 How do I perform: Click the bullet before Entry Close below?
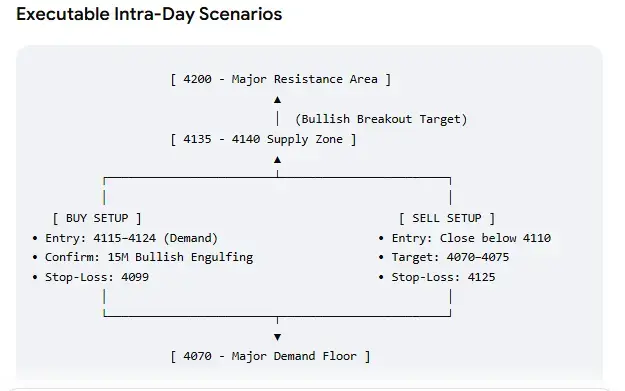coord(381,238)
